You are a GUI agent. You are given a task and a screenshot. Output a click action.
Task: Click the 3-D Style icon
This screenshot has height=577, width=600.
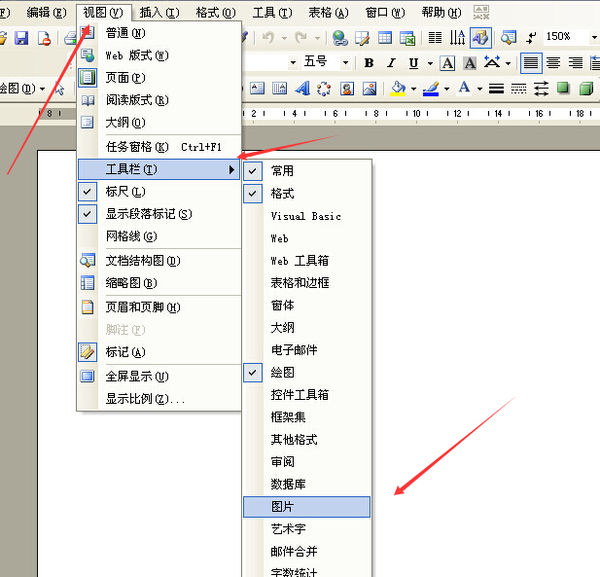[586, 88]
